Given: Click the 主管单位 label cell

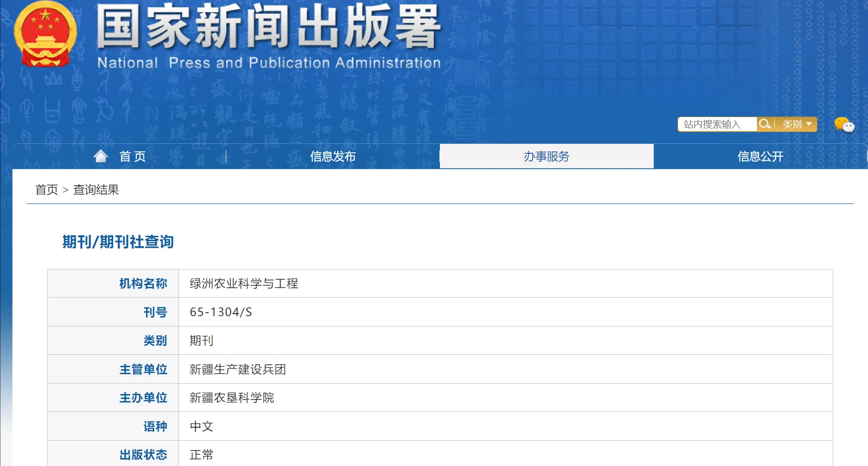Looking at the screenshot, I should (x=113, y=369).
